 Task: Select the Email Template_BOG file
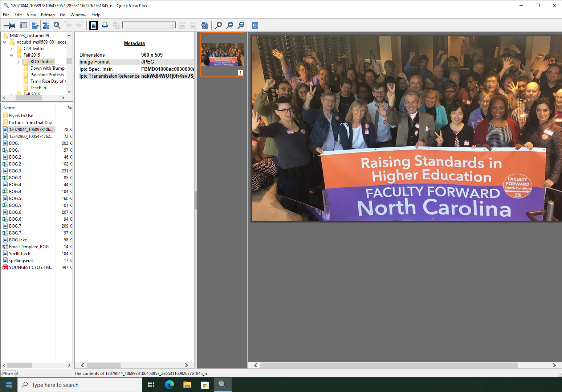click(x=29, y=247)
